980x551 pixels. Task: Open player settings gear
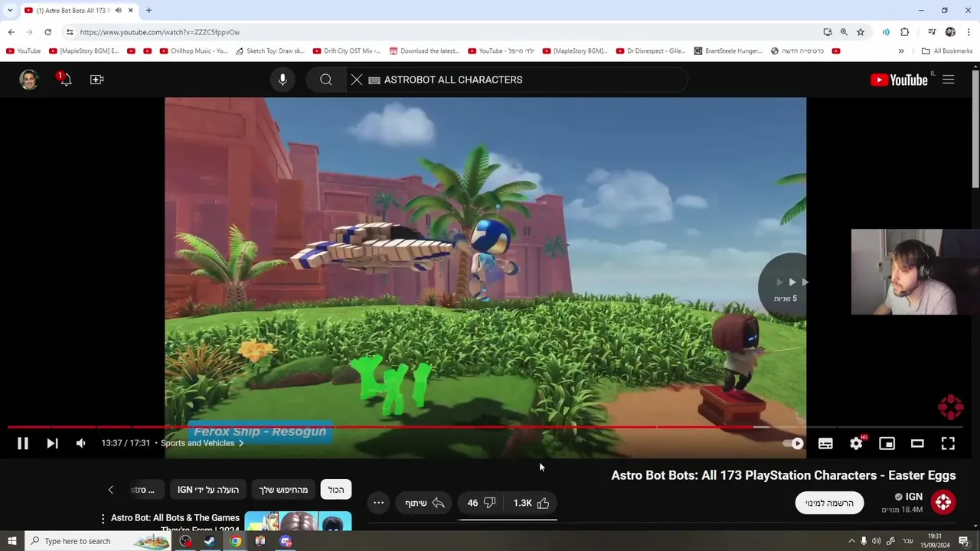click(856, 443)
